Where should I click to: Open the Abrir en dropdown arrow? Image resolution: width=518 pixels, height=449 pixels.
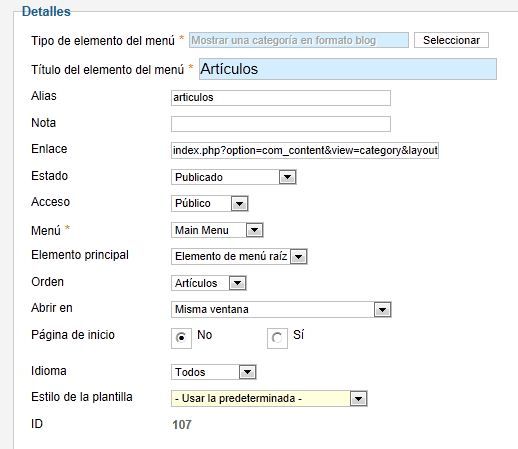coord(382,309)
